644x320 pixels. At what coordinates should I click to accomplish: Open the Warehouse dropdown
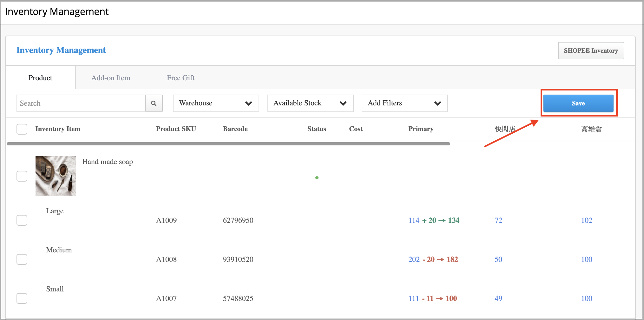pyautogui.click(x=216, y=103)
